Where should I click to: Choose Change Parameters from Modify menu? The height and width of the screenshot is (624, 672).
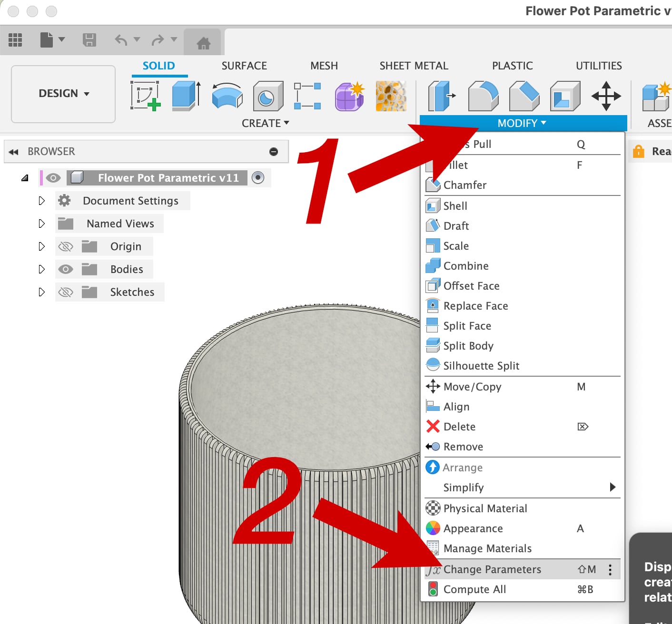[x=522, y=569]
